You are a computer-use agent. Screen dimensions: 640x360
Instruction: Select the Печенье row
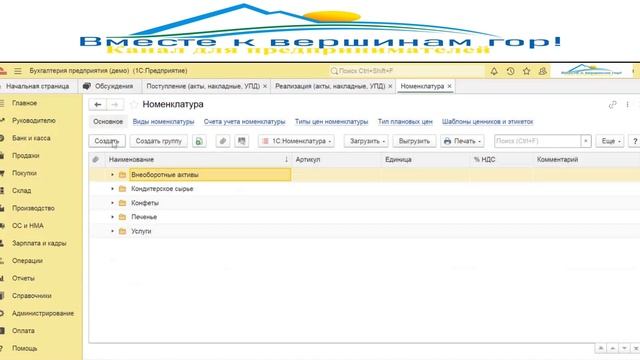click(x=364, y=217)
